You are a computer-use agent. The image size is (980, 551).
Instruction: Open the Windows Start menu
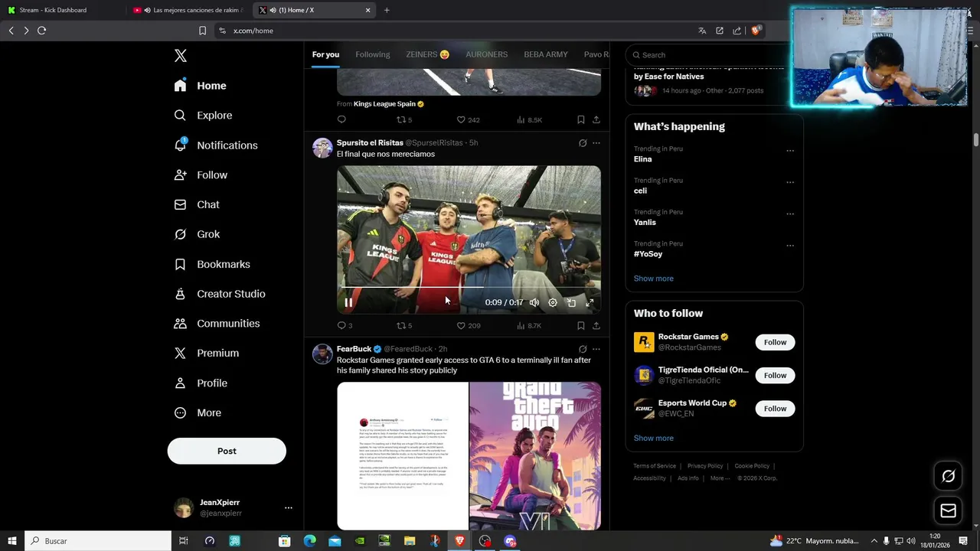11,541
